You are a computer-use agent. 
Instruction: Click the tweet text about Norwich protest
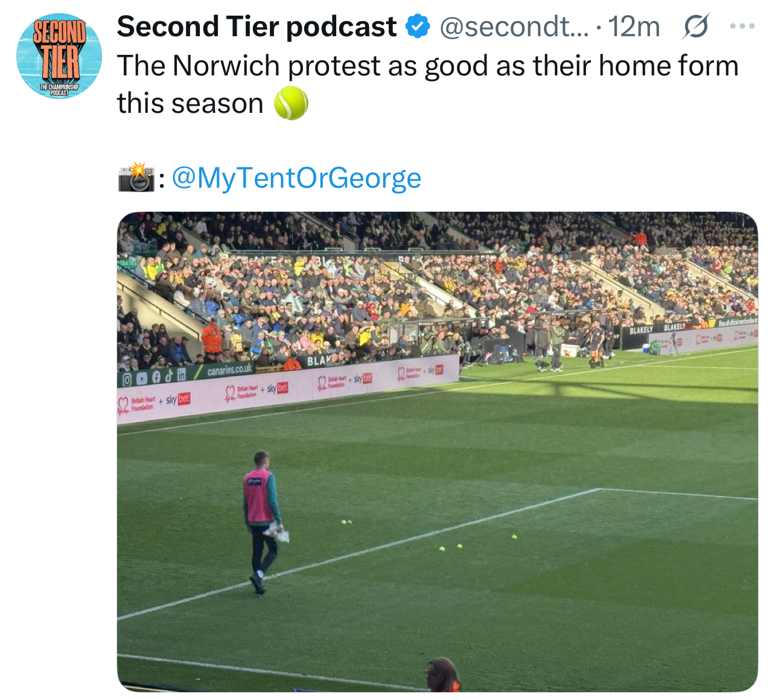click(x=427, y=84)
